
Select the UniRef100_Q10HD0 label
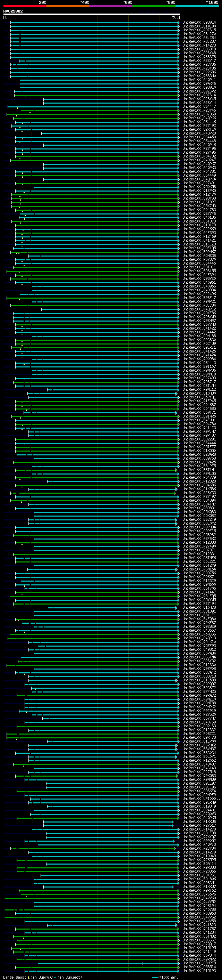click(199, 394)
